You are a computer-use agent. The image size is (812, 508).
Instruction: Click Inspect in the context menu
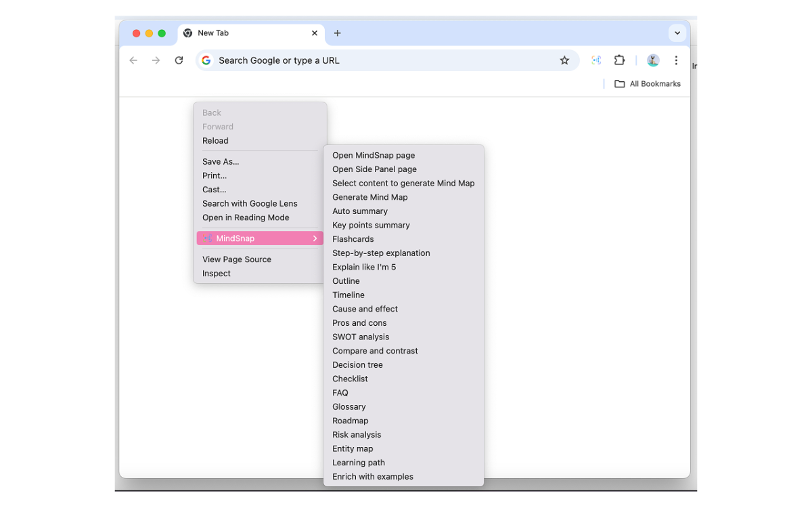click(x=216, y=273)
